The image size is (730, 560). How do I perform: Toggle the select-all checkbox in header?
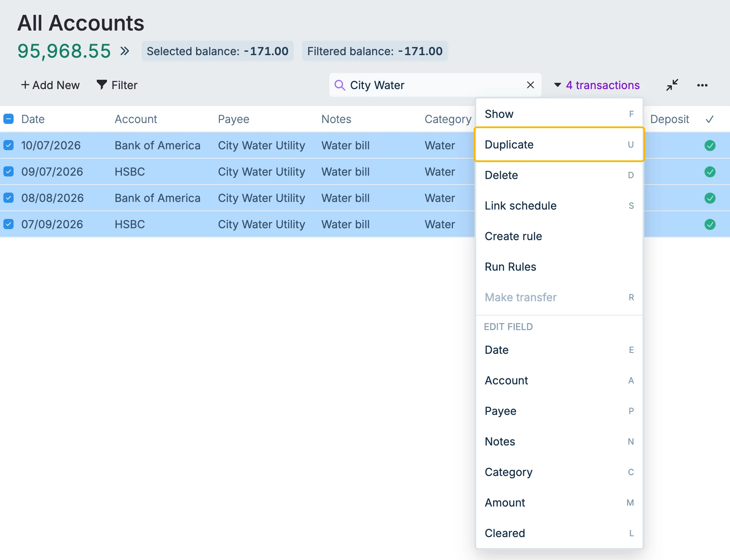coord(8,119)
